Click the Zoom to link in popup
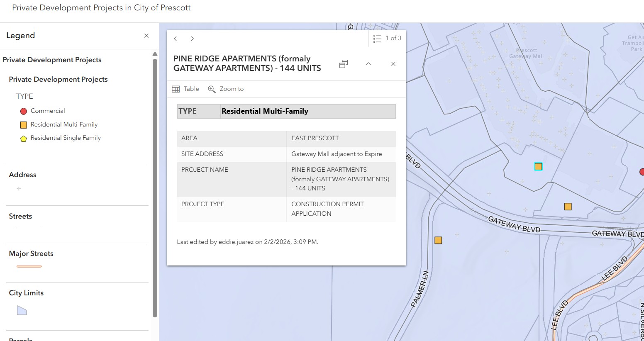The height and width of the screenshot is (341, 644). [232, 89]
